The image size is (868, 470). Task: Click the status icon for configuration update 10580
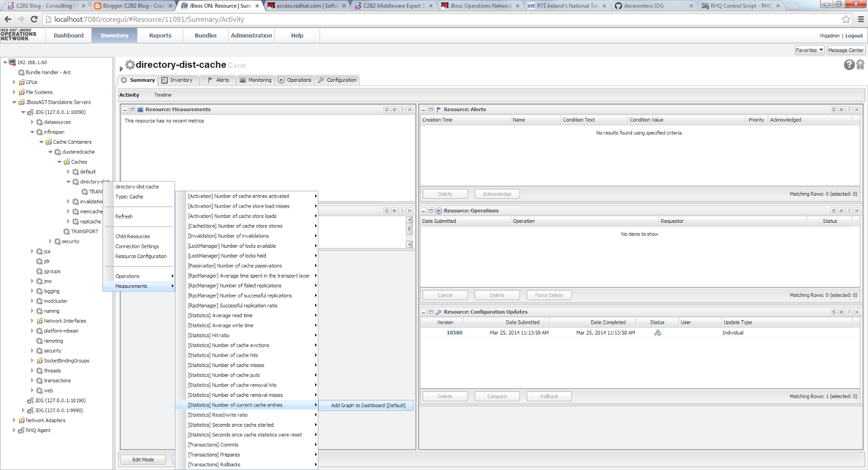tap(658, 333)
